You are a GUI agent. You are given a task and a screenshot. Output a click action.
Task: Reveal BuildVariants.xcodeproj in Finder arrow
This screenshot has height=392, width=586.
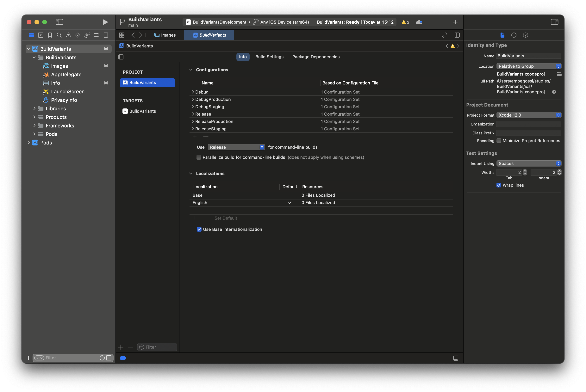click(554, 92)
